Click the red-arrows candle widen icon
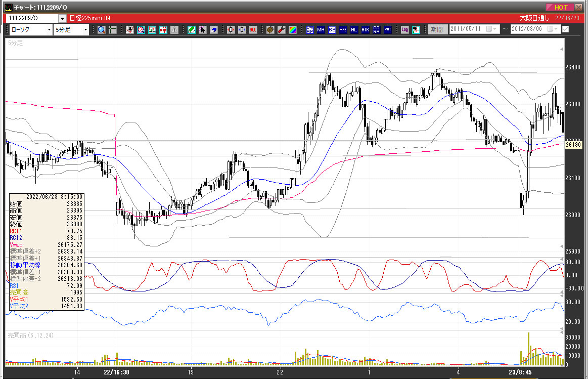The height and width of the screenshot is (379, 588). [x=231, y=30]
